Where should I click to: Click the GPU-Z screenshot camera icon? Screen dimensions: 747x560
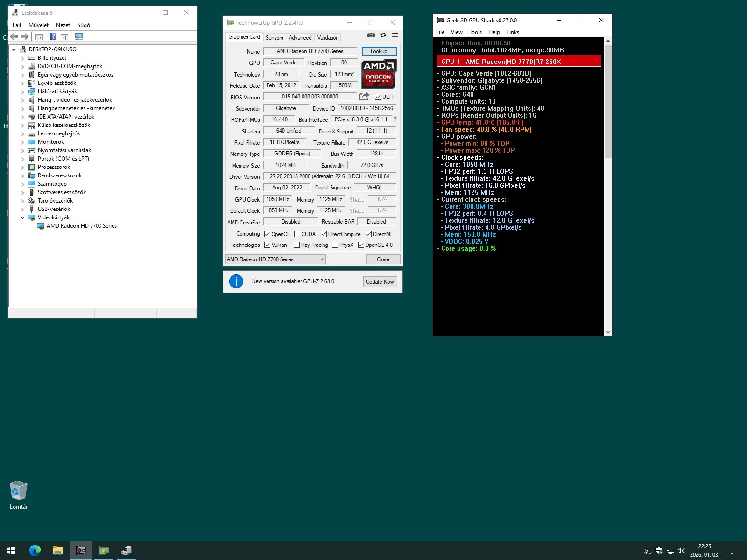[x=371, y=35]
